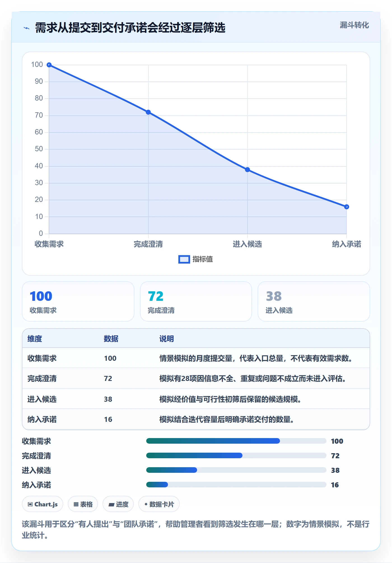
Task: Click the chart data point for 进入候选 at 38
Action: coord(248,169)
